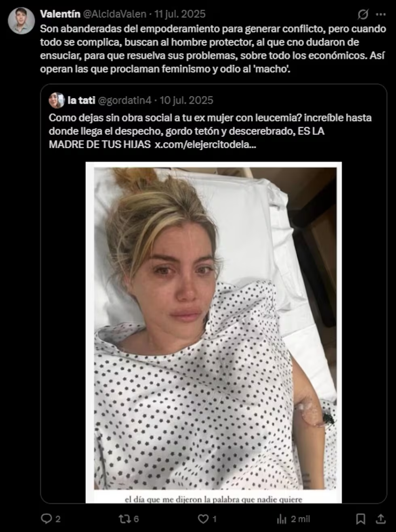Like the post with heart icon
396x532 pixels.
[x=203, y=519]
